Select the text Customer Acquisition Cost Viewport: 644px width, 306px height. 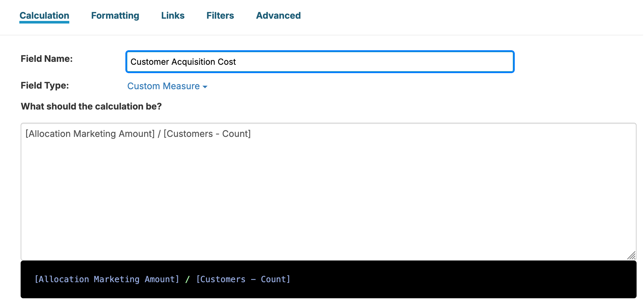pyautogui.click(x=183, y=62)
